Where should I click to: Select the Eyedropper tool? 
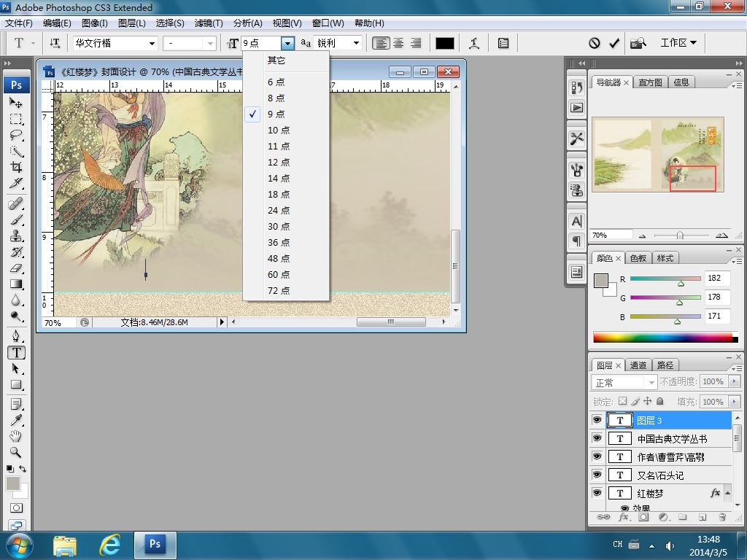coord(16,421)
